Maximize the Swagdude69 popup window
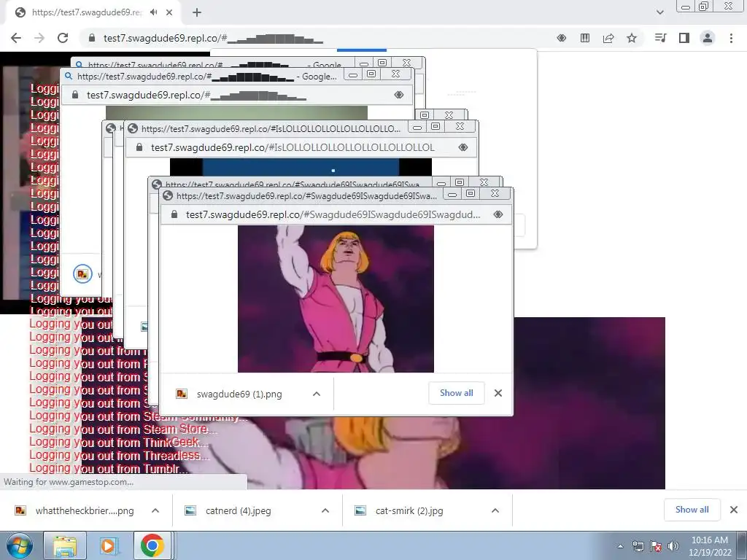Image resolution: width=747 pixels, height=560 pixels. tap(471, 193)
